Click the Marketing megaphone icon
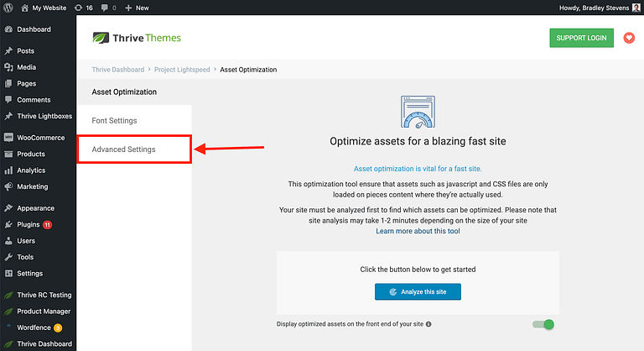This screenshot has width=644, height=351. (8, 186)
